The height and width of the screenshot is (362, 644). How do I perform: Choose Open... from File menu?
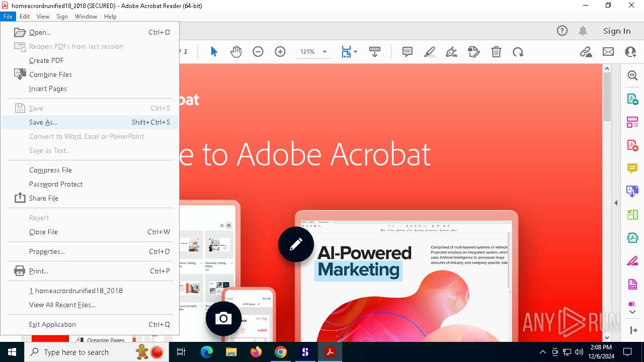click(x=90, y=32)
